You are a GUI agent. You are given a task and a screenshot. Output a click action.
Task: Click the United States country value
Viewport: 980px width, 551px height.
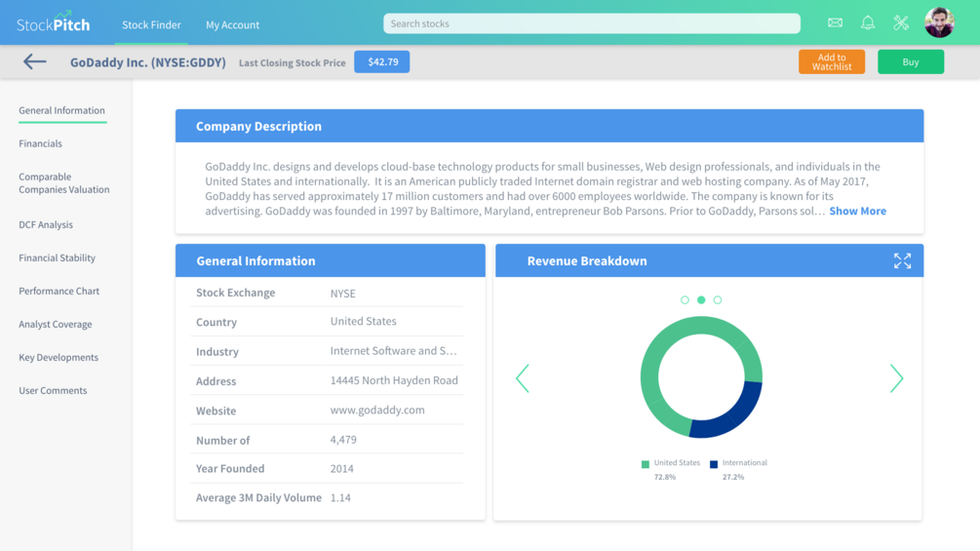[x=363, y=321]
